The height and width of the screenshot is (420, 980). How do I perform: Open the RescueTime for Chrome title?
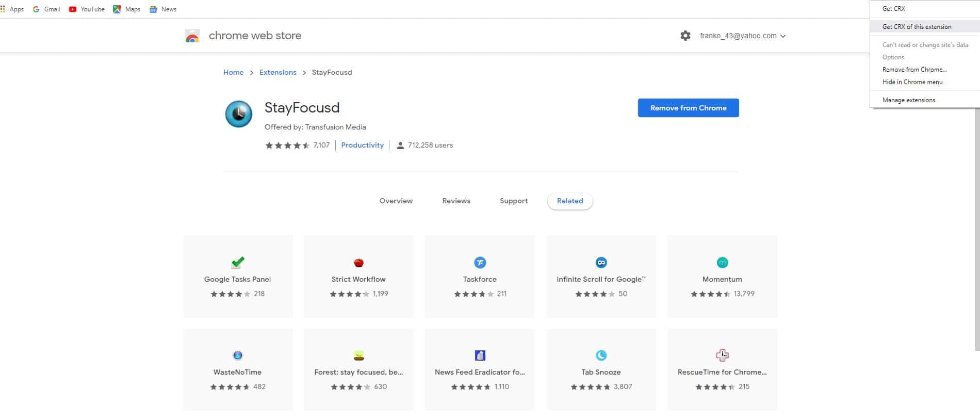[723, 372]
